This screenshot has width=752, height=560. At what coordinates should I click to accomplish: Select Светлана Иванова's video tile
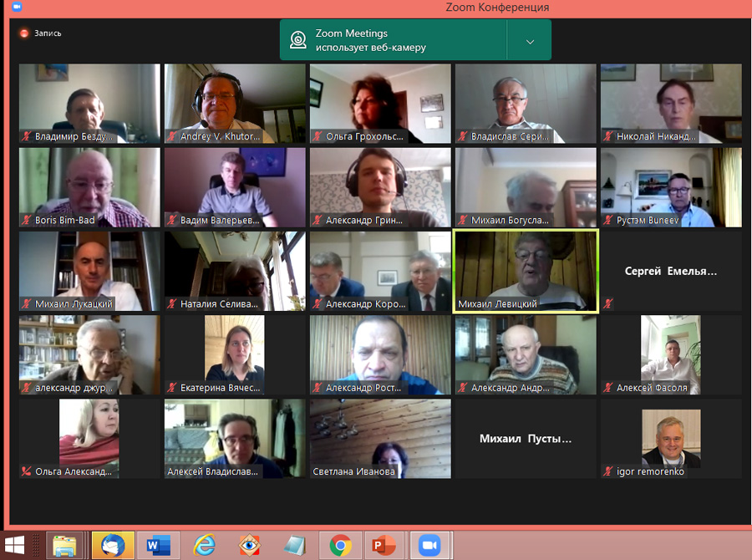(380, 438)
